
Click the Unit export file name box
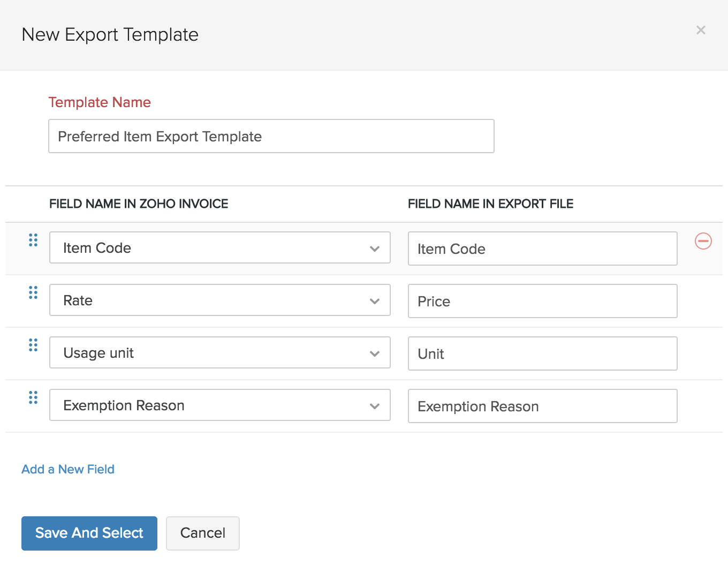tap(542, 353)
